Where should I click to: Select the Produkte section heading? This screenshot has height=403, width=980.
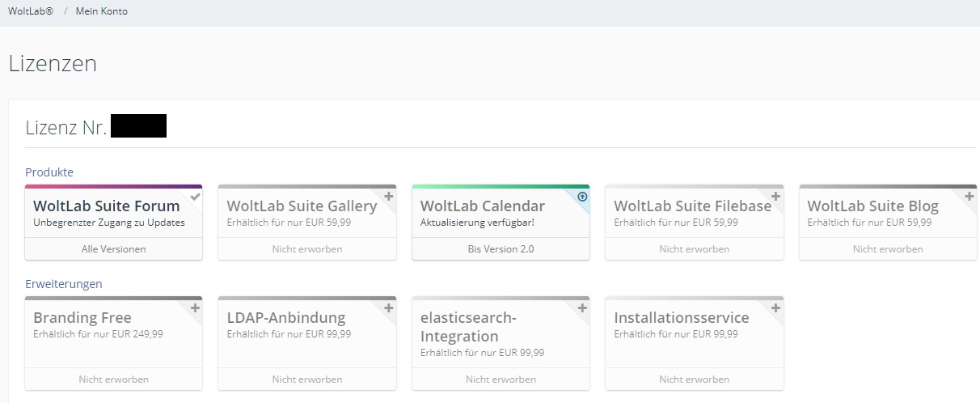click(x=49, y=172)
